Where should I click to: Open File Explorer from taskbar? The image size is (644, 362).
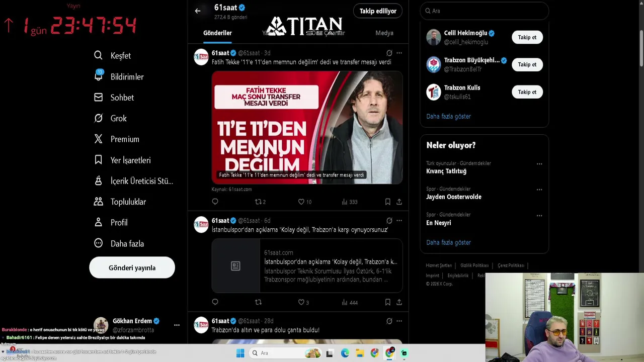359,353
